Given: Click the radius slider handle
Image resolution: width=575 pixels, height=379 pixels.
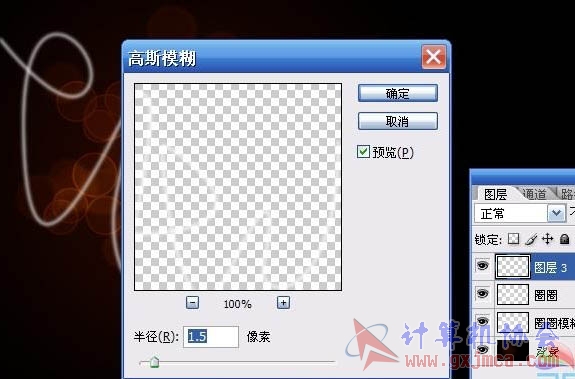Looking at the screenshot, I should 154,362.
